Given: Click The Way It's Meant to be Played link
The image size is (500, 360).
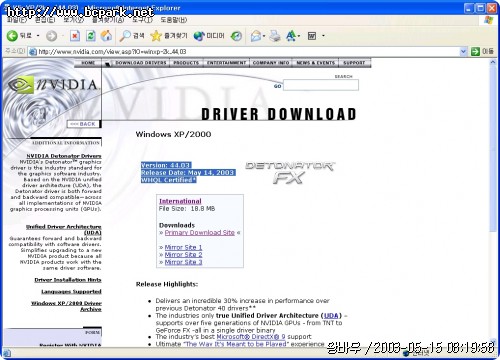Looking at the screenshot, I should (235, 344).
